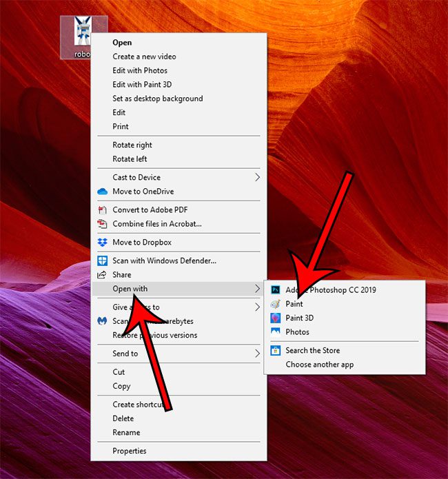Click the Share arrow icon
448x479 pixels.
103,275
